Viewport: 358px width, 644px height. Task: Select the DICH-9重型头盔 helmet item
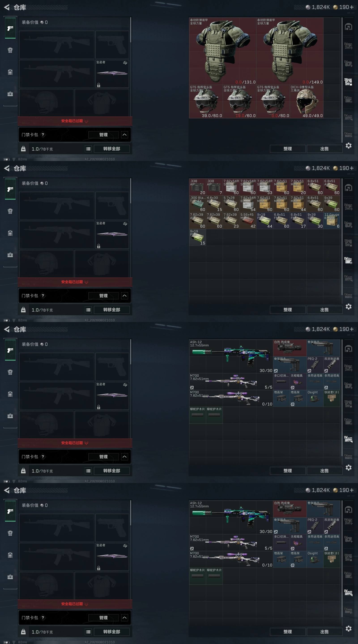(307, 102)
